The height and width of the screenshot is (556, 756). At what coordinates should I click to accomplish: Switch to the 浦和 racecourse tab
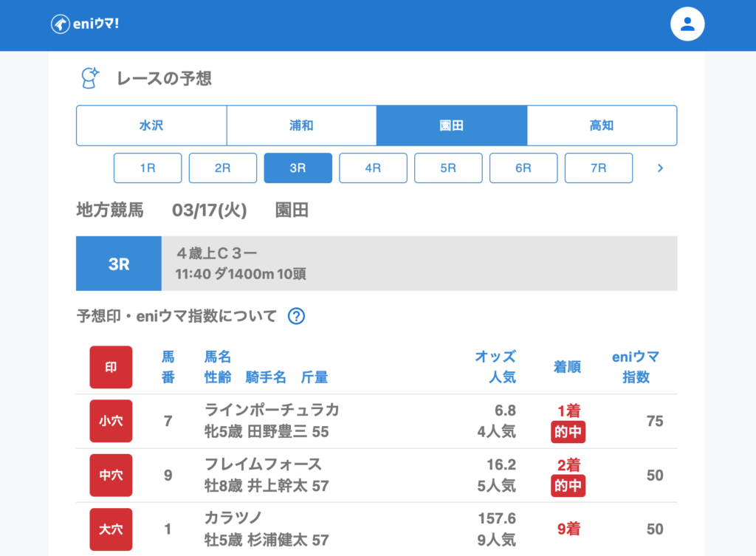click(x=301, y=126)
